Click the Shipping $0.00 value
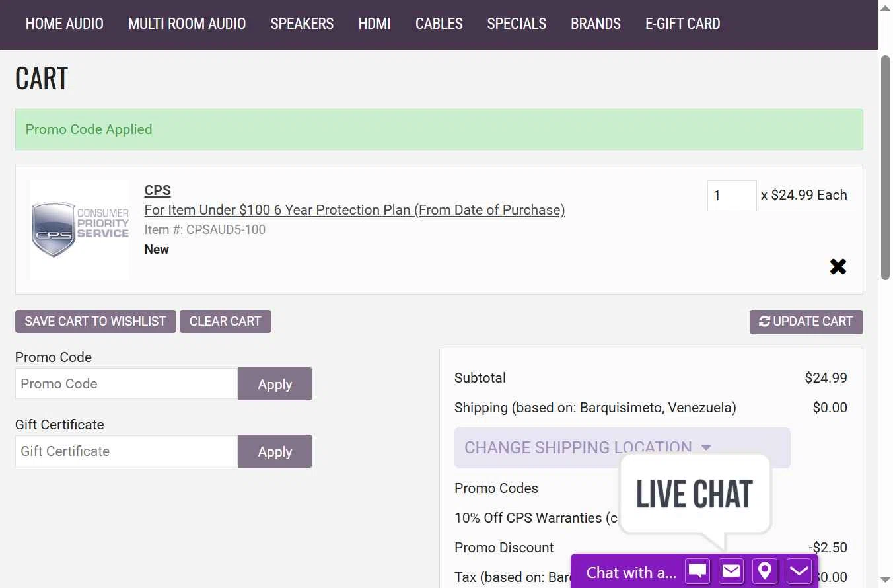893x588 pixels. [830, 408]
